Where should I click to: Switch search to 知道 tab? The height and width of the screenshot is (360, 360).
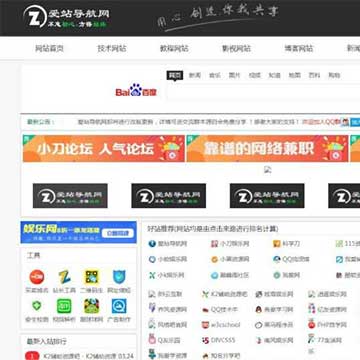(x=274, y=76)
